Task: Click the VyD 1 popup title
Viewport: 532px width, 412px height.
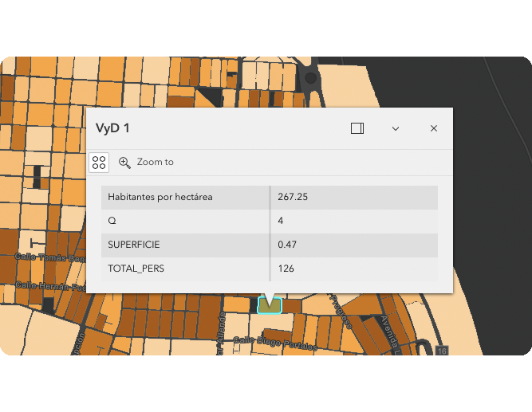Action: [x=112, y=128]
